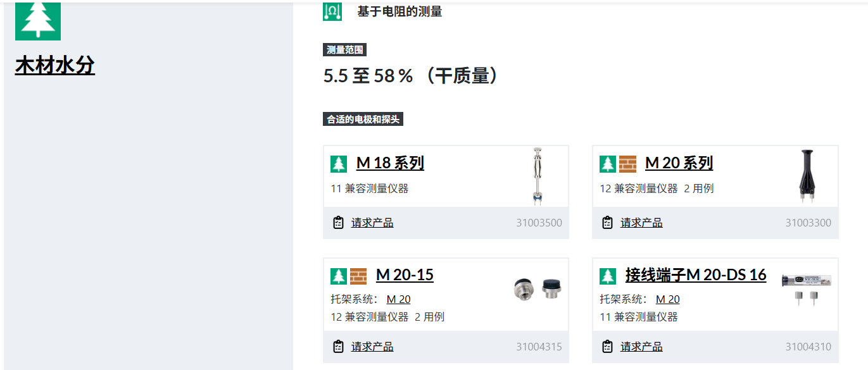868x370 pixels.
Task: Click the tree icon beside 接线端子M 20-DS 16
Action: [x=608, y=276]
